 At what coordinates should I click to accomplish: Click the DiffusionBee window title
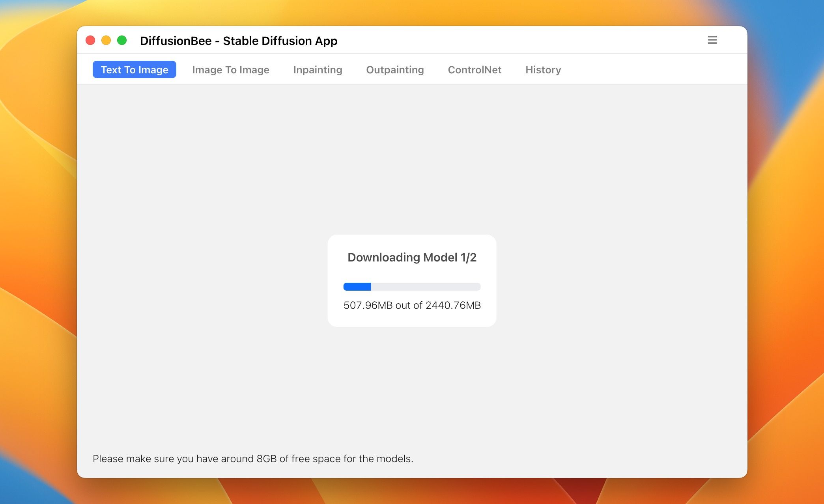pyautogui.click(x=239, y=41)
